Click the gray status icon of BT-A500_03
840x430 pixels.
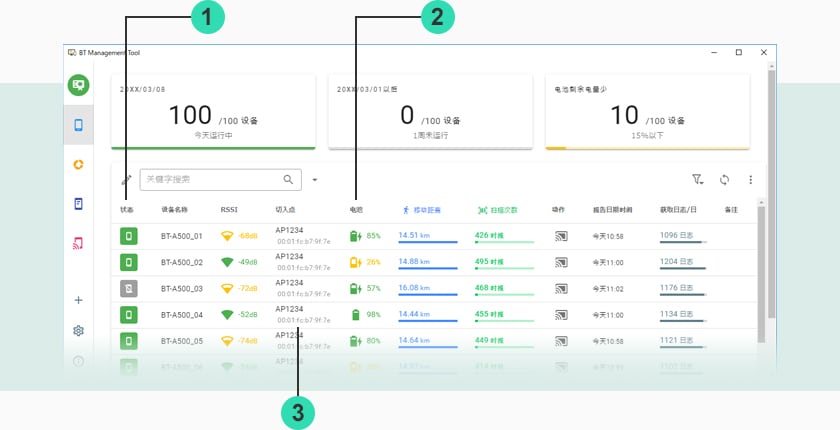(128, 289)
